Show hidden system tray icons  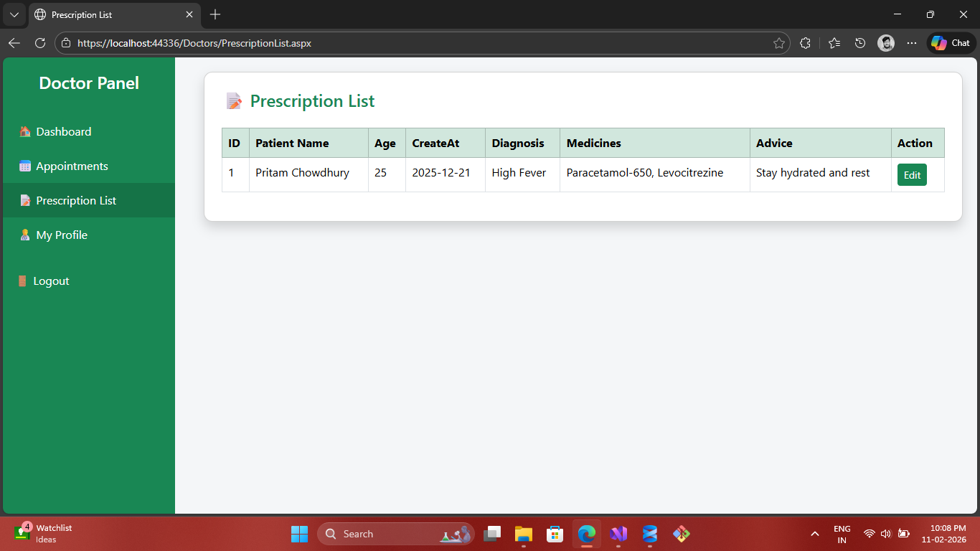[815, 534]
